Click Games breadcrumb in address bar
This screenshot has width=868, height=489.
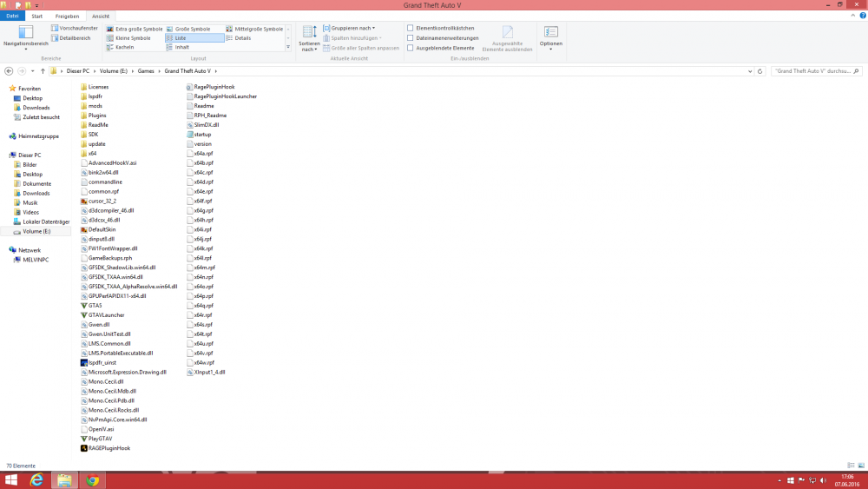pyautogui.click(x=146, y=71)
